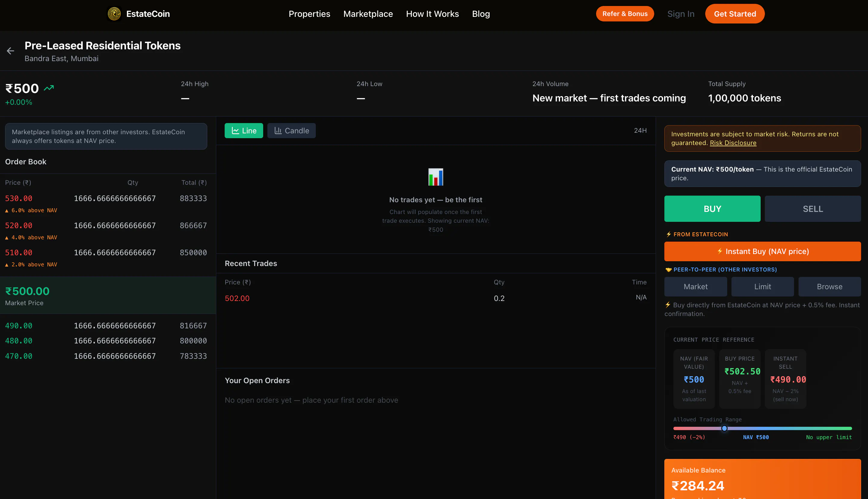The width and height of the screenshot is (868, 499).
Task: Open How It Works page
Action: click(x=432, y=14)
